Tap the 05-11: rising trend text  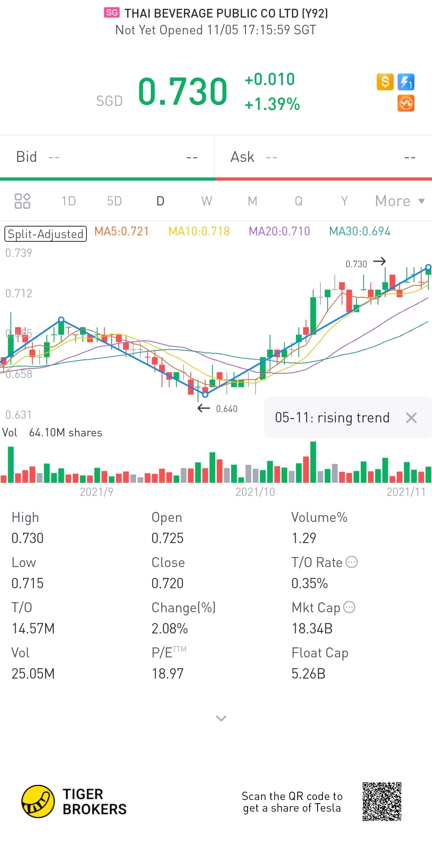point(332,418)
